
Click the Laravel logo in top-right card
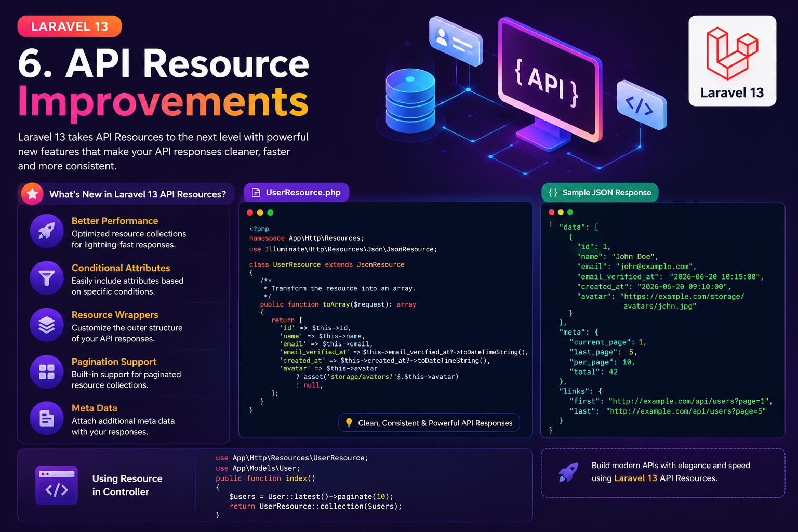(732, 53)
